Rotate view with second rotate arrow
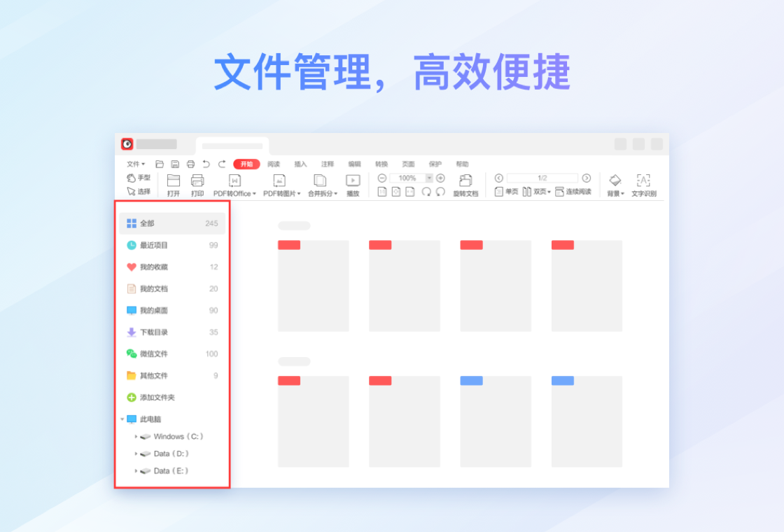 (x=440, y=192)
